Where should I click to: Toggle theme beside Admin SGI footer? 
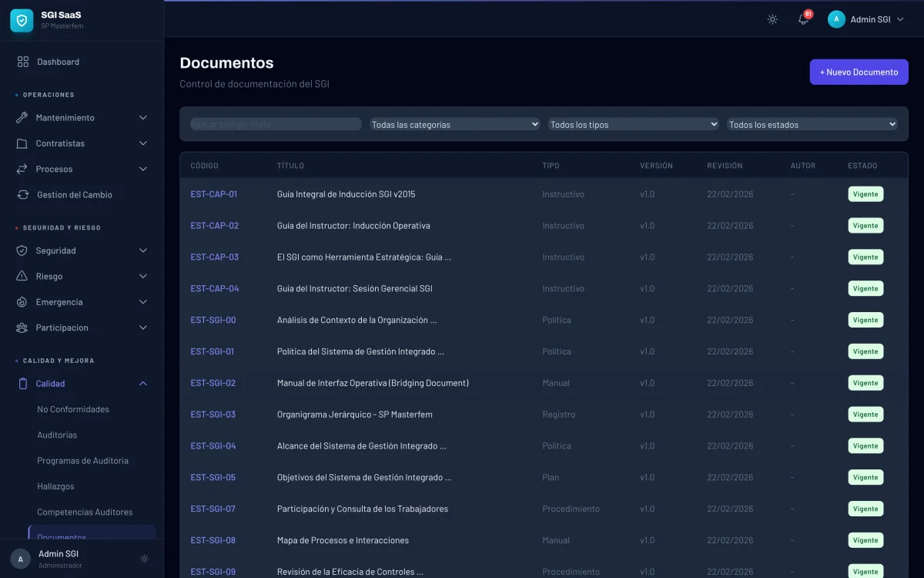[144, 559]
